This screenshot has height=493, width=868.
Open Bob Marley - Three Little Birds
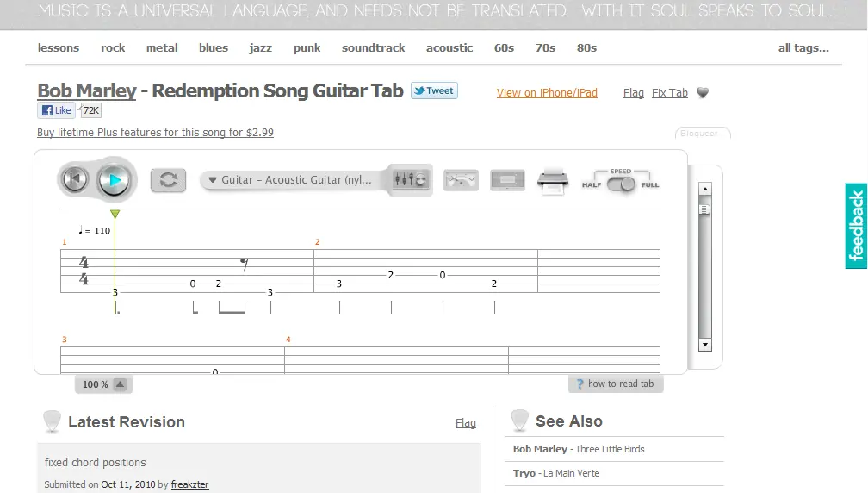point(579,449)
